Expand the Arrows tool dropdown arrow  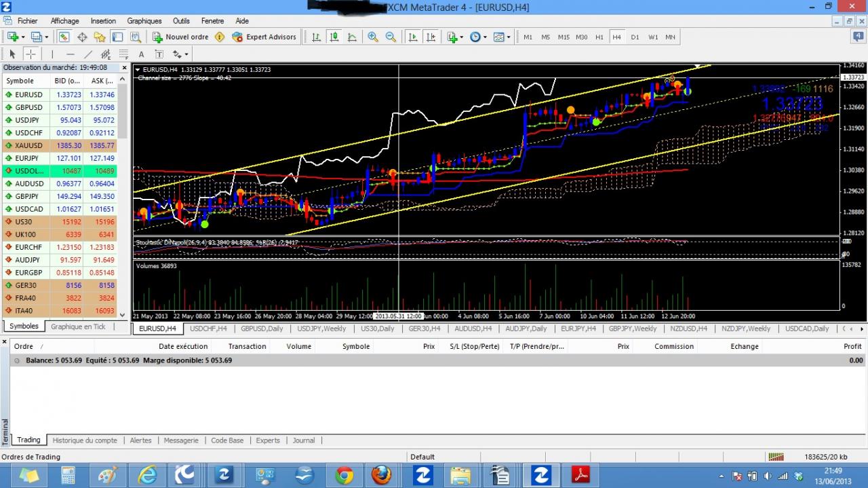click(x=186, y=55)
